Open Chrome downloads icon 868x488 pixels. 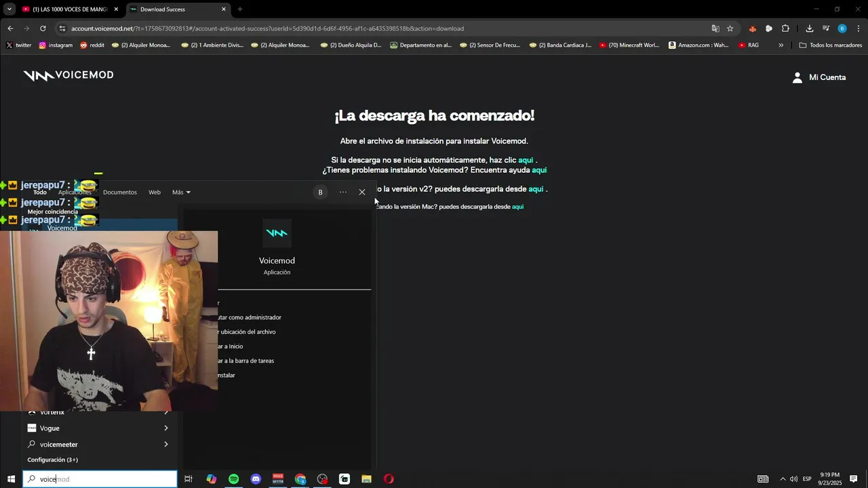pyautogui.click(x=809, y=28)
